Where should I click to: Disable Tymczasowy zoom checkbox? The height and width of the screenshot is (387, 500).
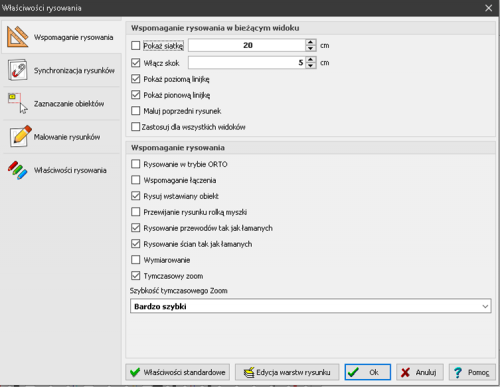click(135, 276)
